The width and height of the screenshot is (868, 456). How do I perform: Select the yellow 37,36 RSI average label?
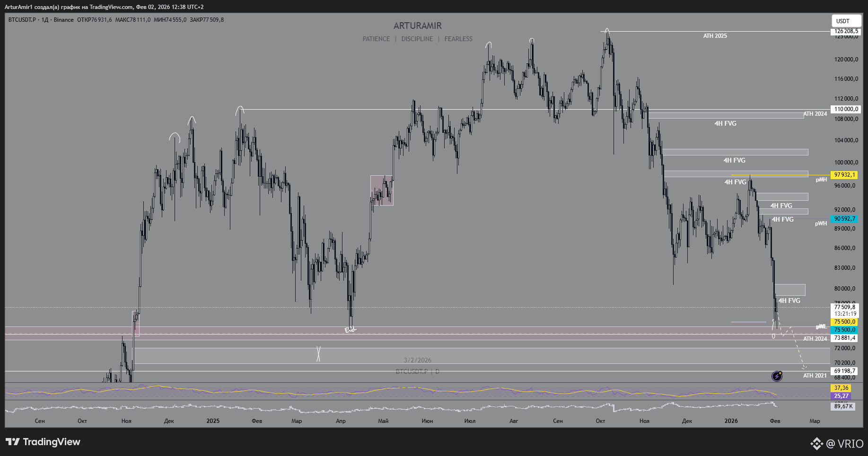[841, 388]
